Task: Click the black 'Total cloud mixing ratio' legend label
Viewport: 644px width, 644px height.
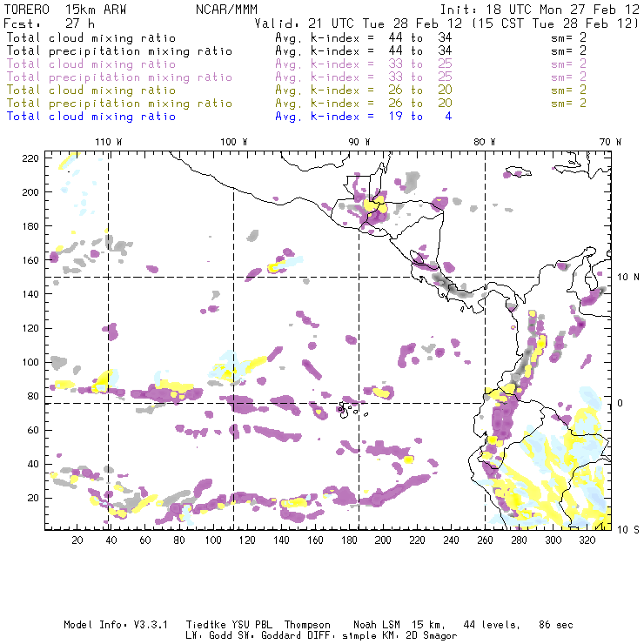Action: tap(91, 37)
